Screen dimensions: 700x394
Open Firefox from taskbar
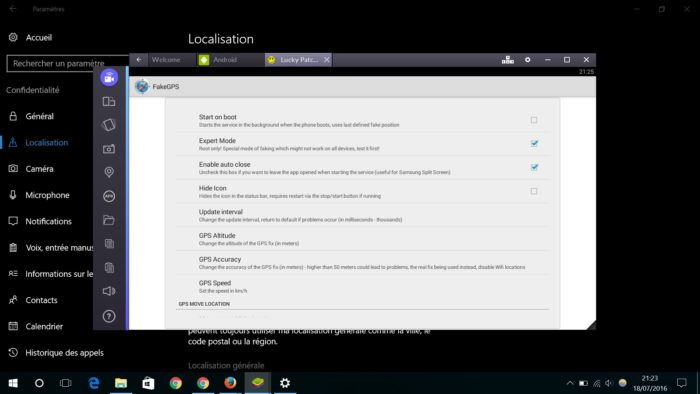coord(230,383)
